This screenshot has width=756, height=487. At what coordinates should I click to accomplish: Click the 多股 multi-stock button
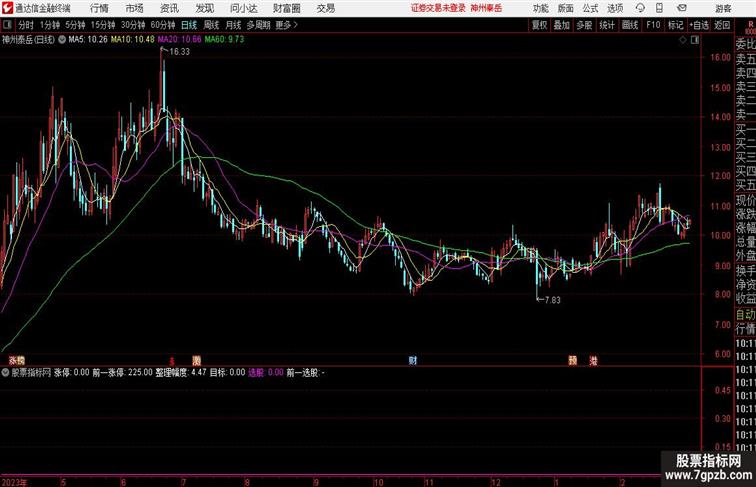tap(584, 25)
